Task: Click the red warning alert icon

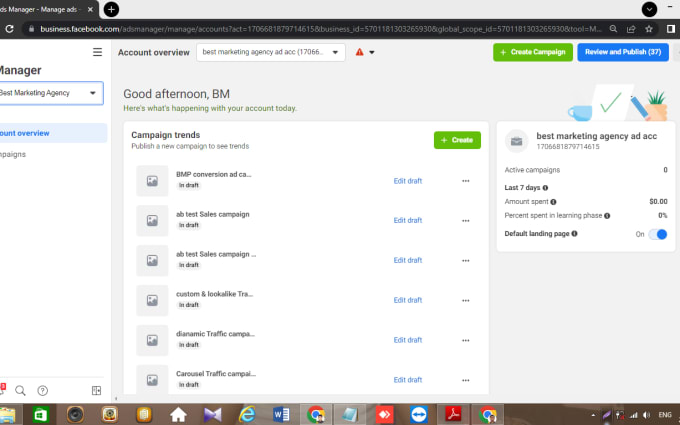Action: tap(360, 52)
